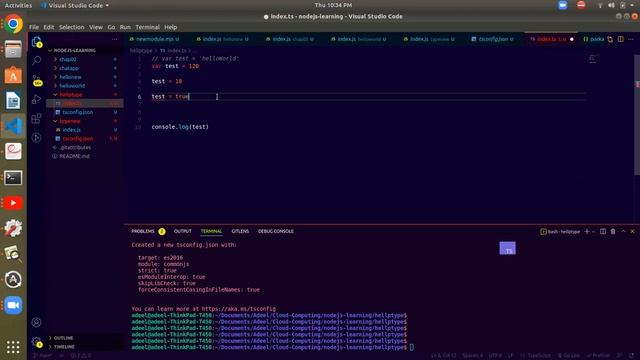
Task: Click the line 'test = 10' in editor
Action: 167,81
